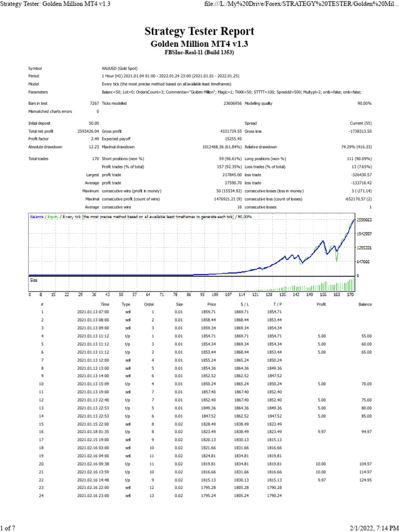Click the 'Type' column header
399x532 pixels.
126,304
